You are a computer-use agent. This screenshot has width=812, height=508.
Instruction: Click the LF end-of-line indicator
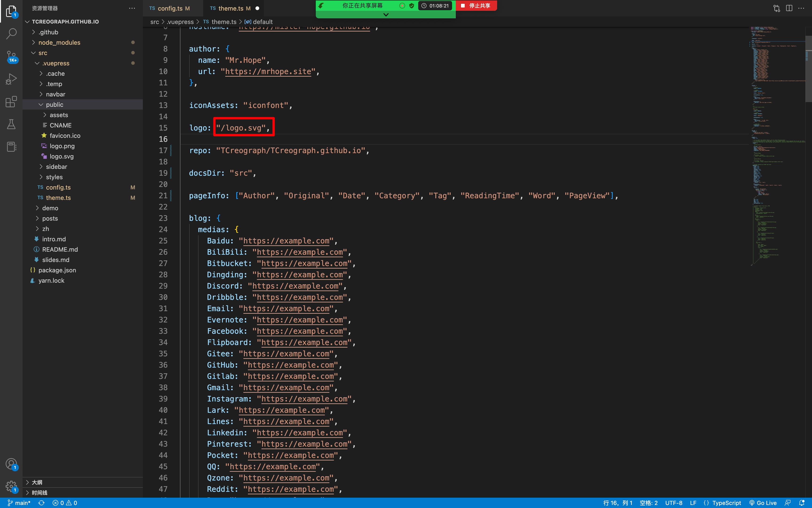693,503
